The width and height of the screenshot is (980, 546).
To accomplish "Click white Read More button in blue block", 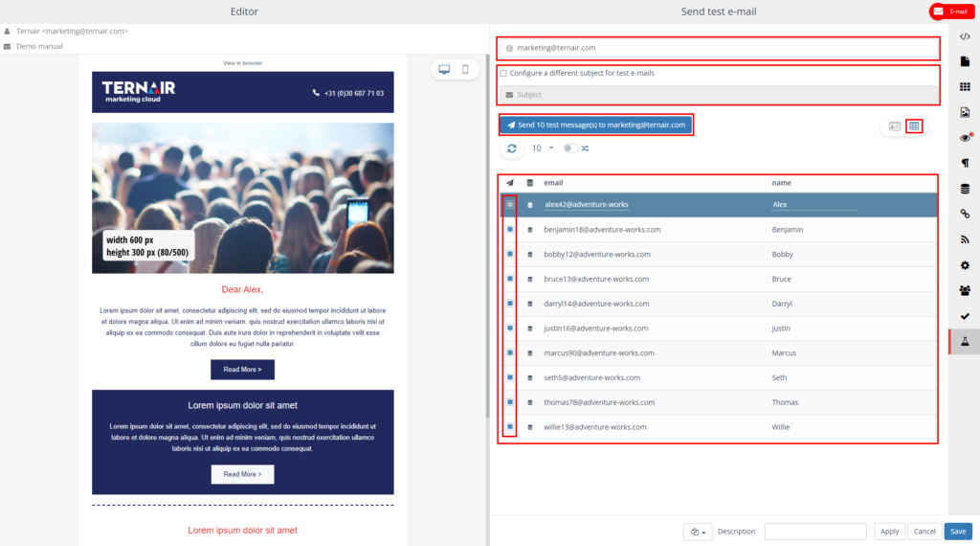I will pyautogui.click(x=242, y=474).
